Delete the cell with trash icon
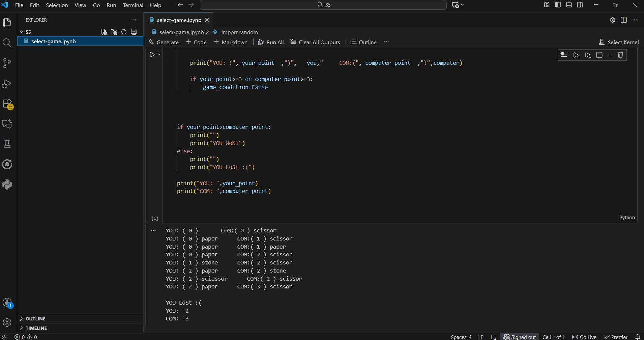The image size is (644, 340). 620,55
